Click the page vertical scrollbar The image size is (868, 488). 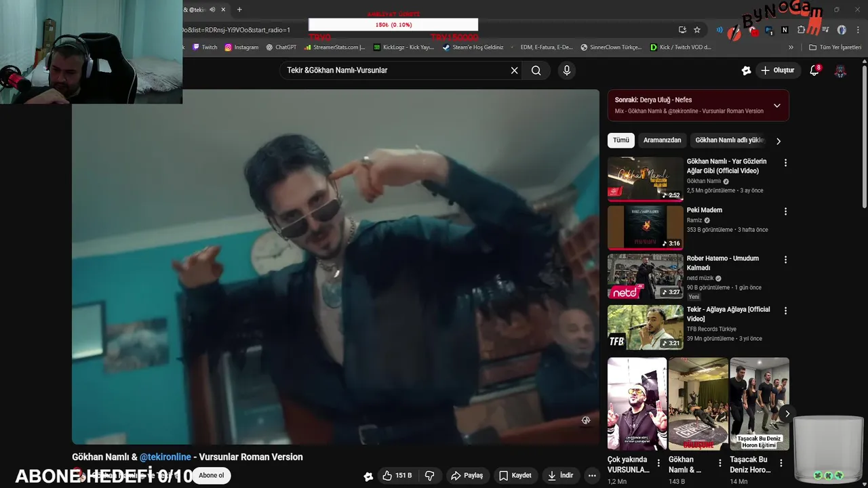tap(864, 136)
